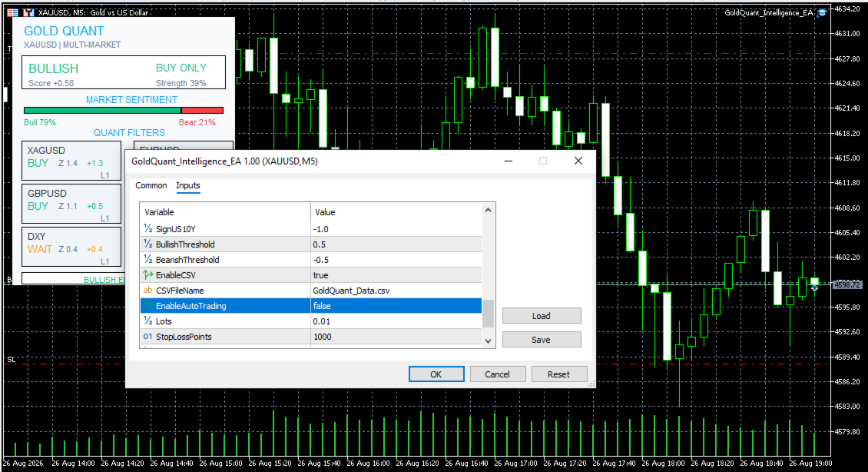The width and height of the screenshot is (868, 472).
Task: Click the 'Bull 79%' label
Action: point(40,122)
